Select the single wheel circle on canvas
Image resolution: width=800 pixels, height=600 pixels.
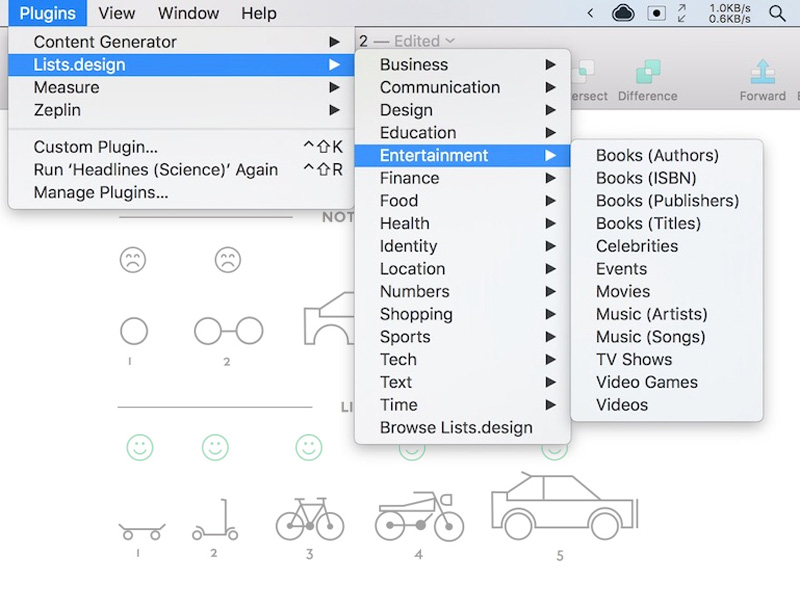[134, 331]
